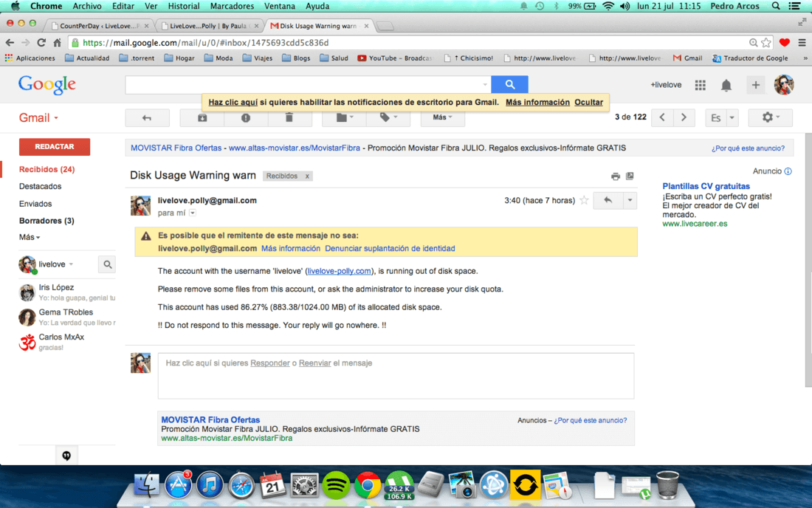Go to the older message arrow
Viewport: 812px width, 508px height.
tap(684, 117)
